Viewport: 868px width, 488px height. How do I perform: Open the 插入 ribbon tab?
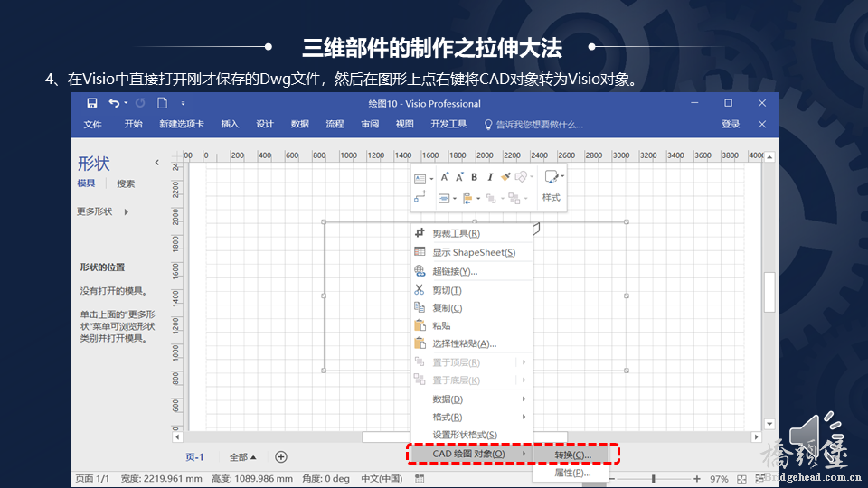(230, 124)
